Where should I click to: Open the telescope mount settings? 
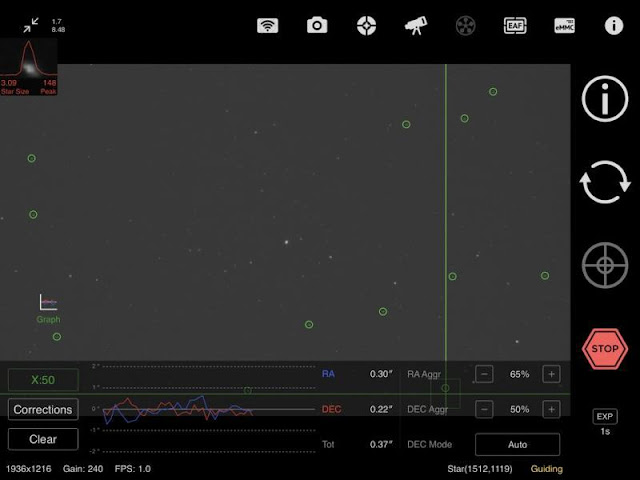(x=416, y=26)
